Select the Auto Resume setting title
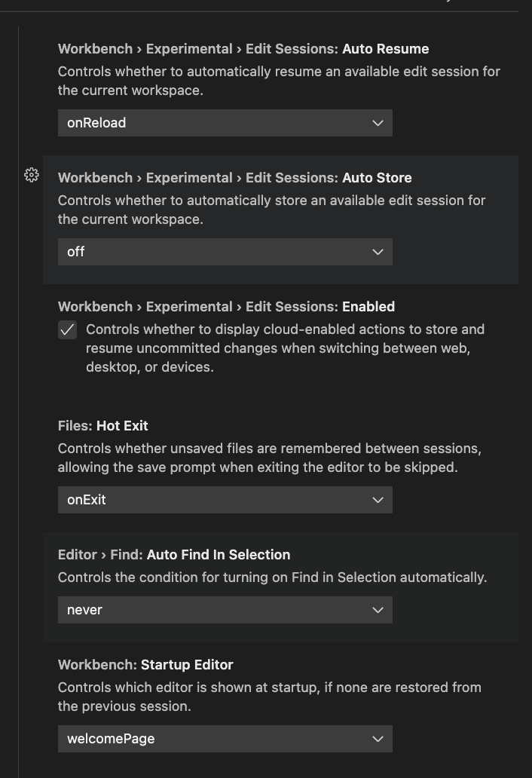 click(x=384, y=48)
